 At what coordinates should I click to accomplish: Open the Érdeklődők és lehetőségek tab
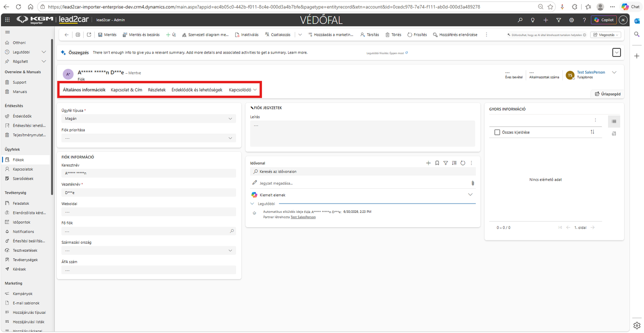197,90
